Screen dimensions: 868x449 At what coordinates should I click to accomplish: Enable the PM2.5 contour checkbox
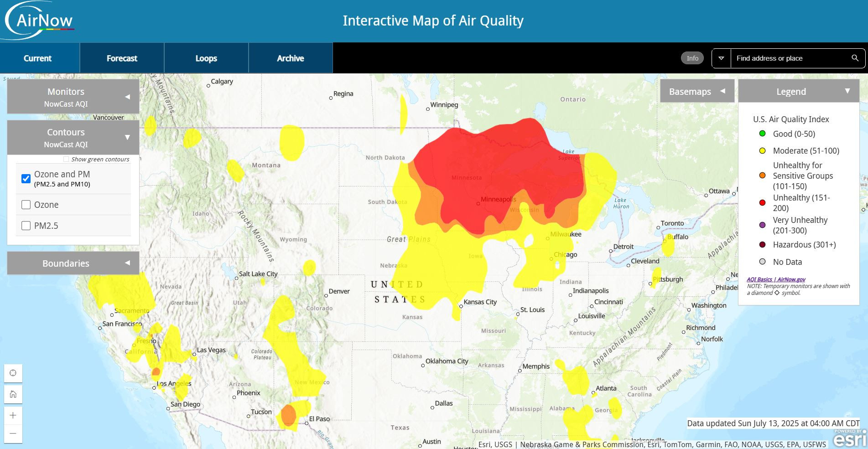[x=26, y=226]
